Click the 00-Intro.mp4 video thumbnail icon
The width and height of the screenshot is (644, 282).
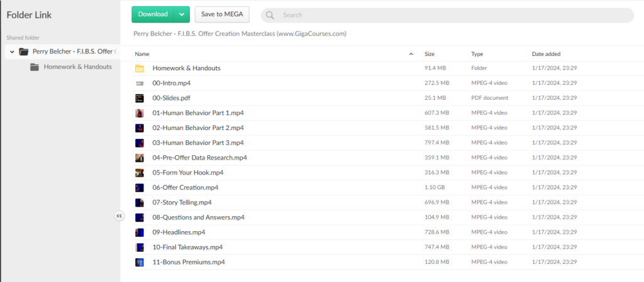point(140,83)
